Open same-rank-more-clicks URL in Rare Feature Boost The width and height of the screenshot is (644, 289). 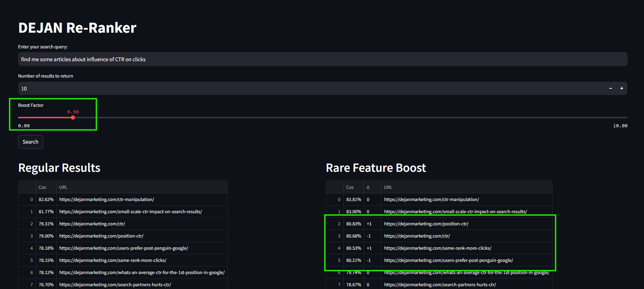438,248
